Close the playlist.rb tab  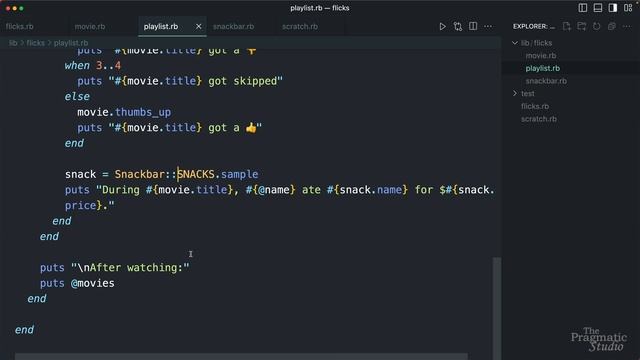point(198,27)
